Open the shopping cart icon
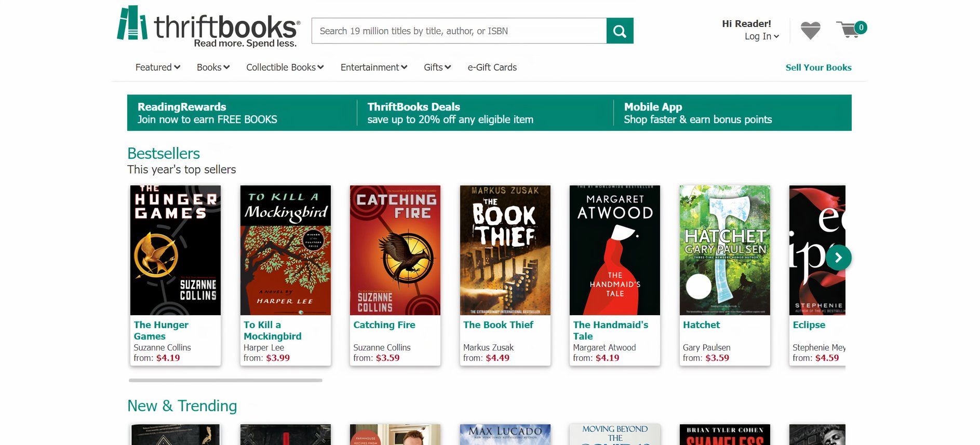980x445 pixels. click(x=851, y=29)
